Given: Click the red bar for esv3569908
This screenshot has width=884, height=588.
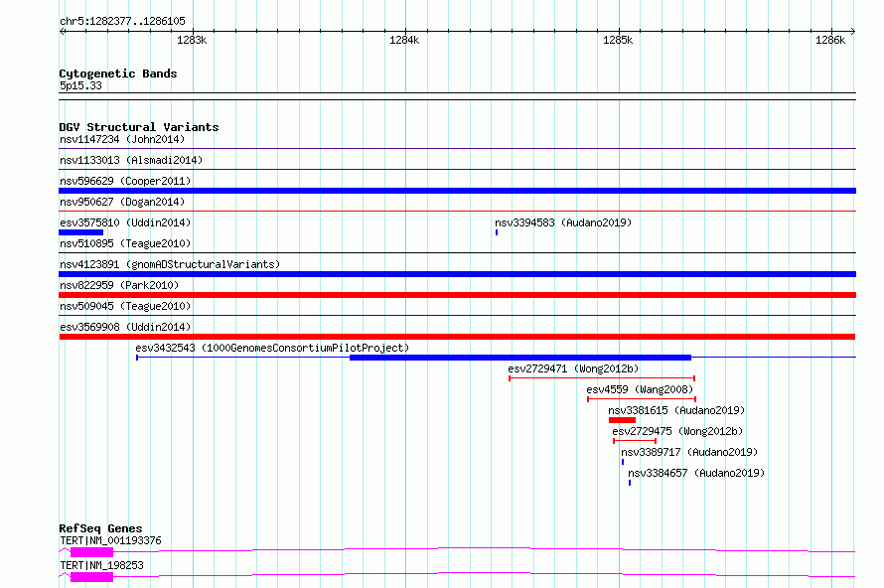Looking at the screenshot, I should pos(457,337).
